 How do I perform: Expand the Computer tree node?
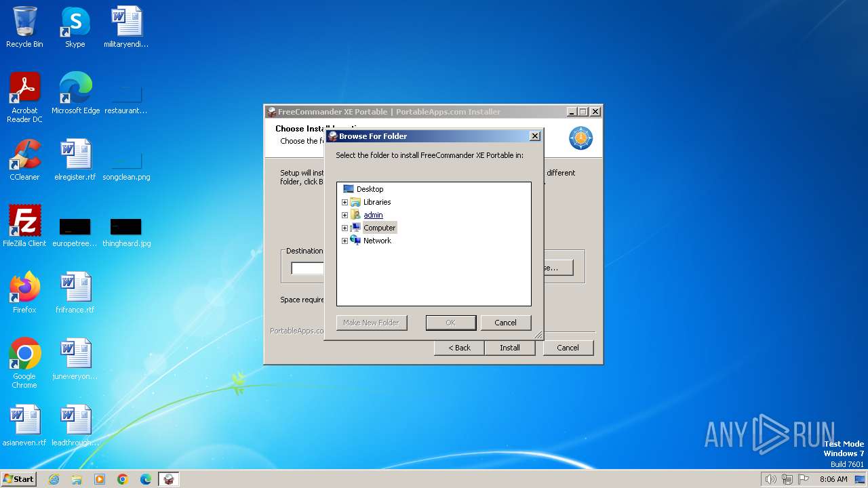click(x=344, y=228)
